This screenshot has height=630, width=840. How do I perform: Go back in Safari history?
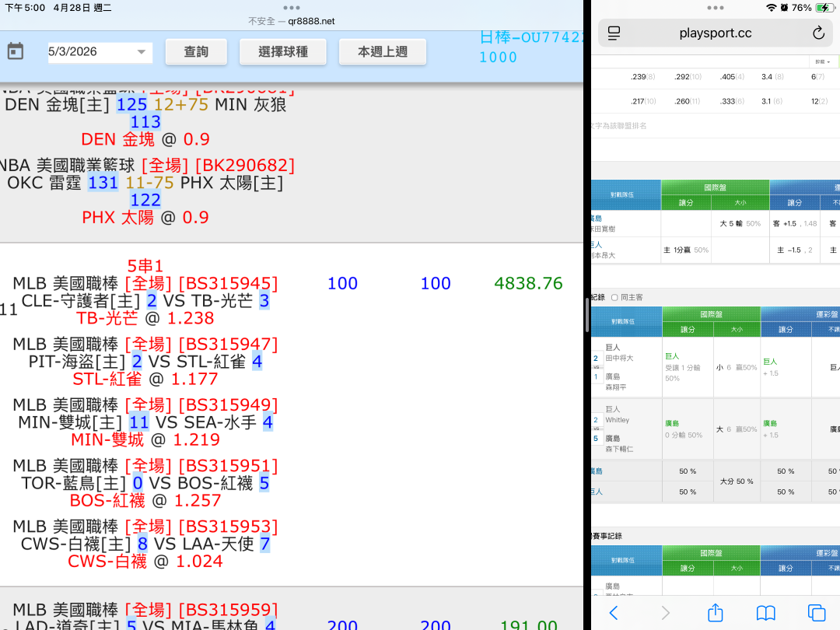613,612
